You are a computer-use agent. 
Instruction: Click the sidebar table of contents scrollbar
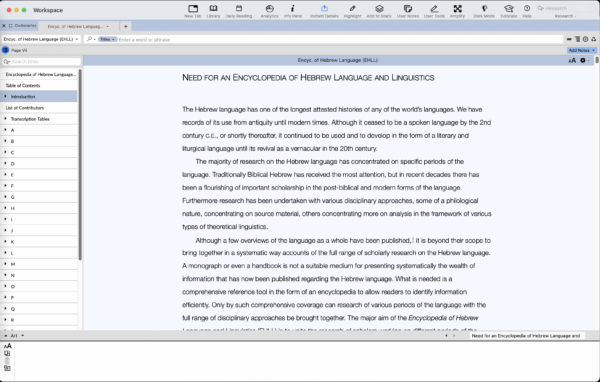[x=80, y=165]
